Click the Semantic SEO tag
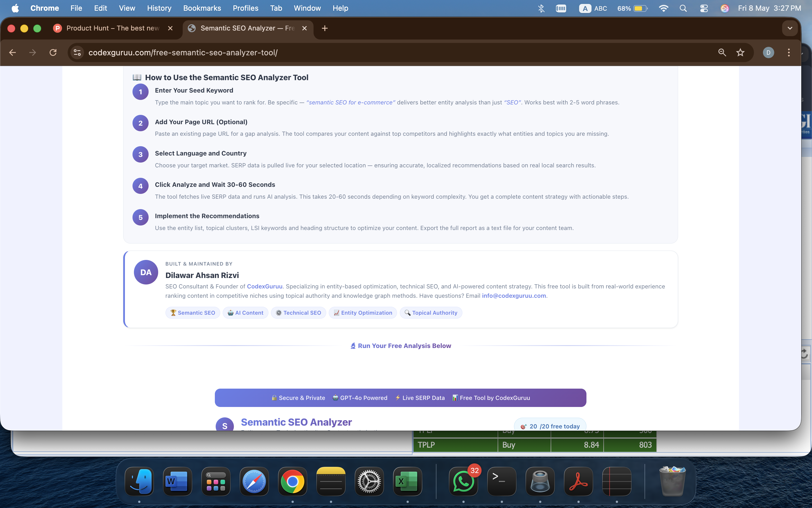812x508 pixels. click(x=193, y=313)
